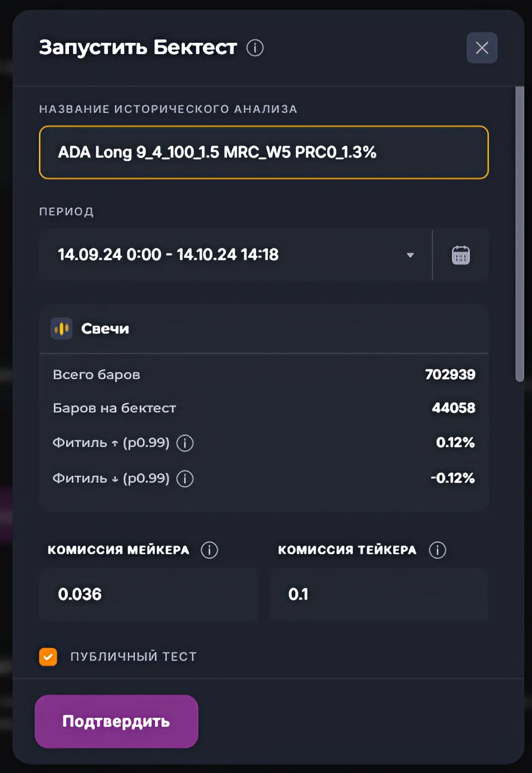
Task: Select the Свечи section header
Action: click(105, 328)
